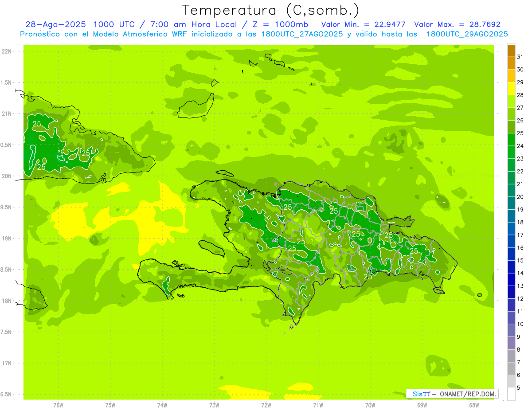Click the title 'Temperatura (C,somb.)'
The height and width of the screenshot is (411, 532).
coord(271,10)
